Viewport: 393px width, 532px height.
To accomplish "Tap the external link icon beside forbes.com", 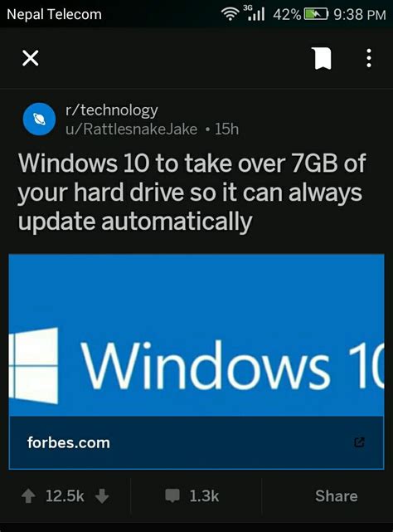I will (359, 442).
